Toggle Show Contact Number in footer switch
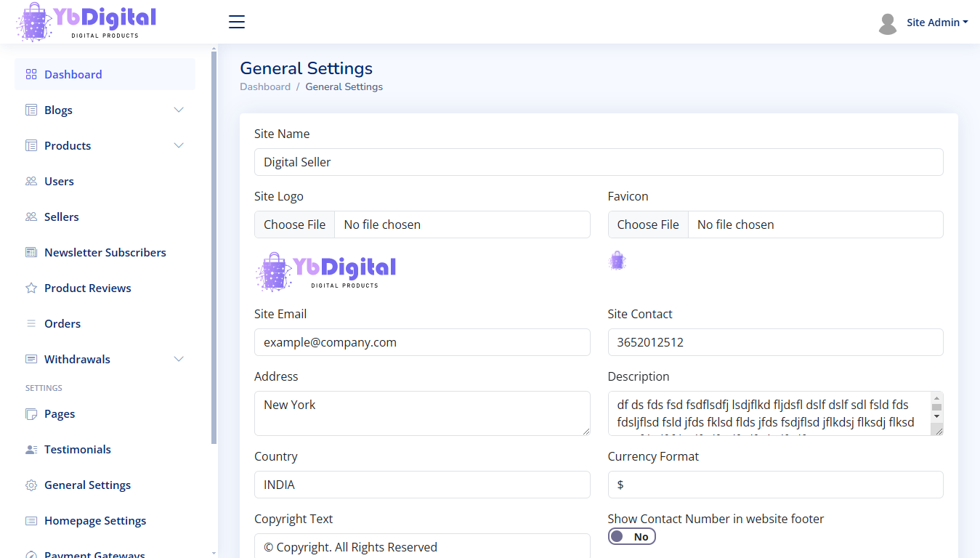The height and width of the screenshot is (558, 980). pyautogui.click(x=631, y=537)
